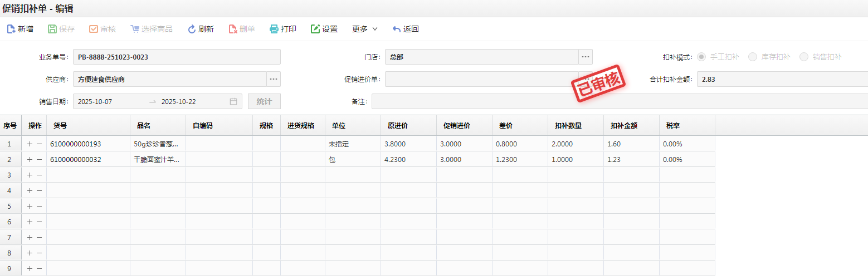Click the 统计 button
Viewport: 868px width, 280px height.
coord(264,101)
